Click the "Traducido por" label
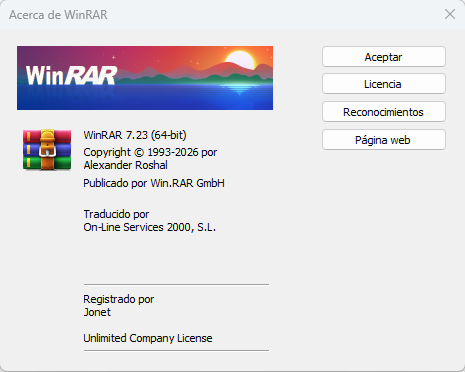The image size is (465, 372). 116,214
